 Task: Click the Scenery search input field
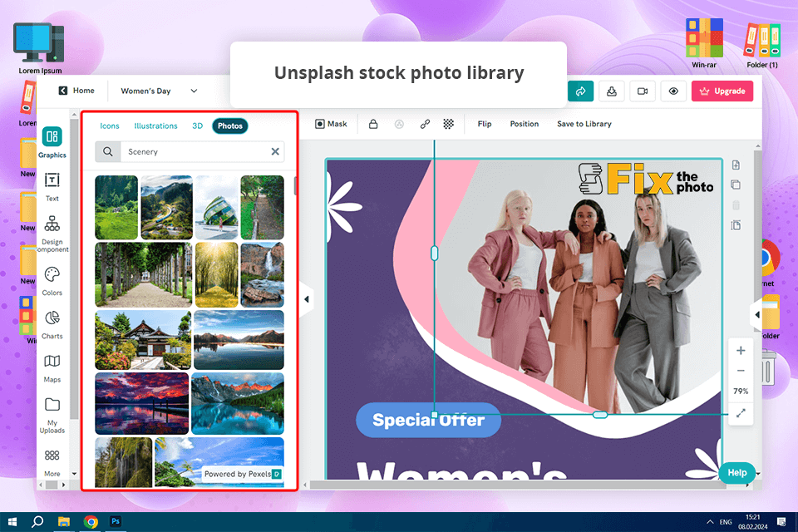click(196, 152)
